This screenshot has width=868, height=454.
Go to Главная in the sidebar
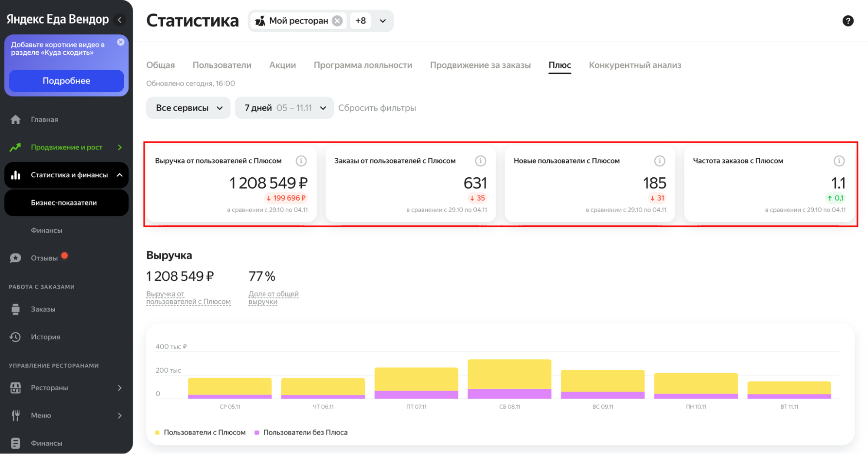click(x=44, y=119)
